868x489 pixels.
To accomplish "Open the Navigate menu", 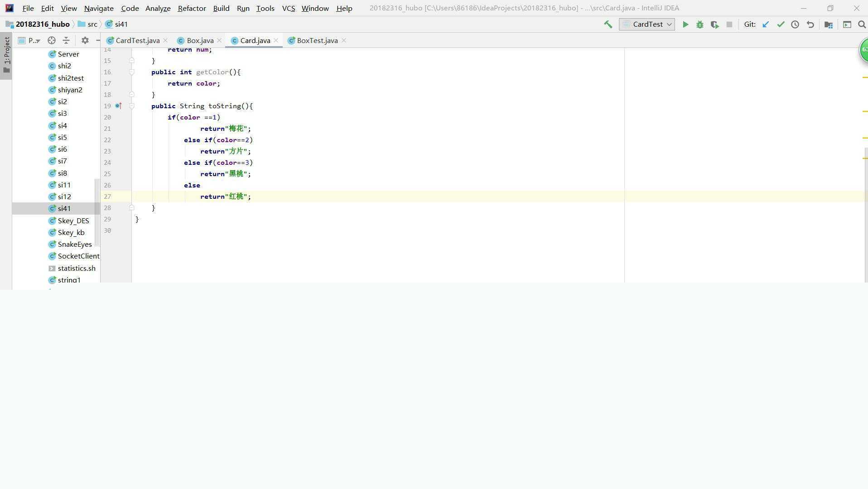I will click(99, 8).
